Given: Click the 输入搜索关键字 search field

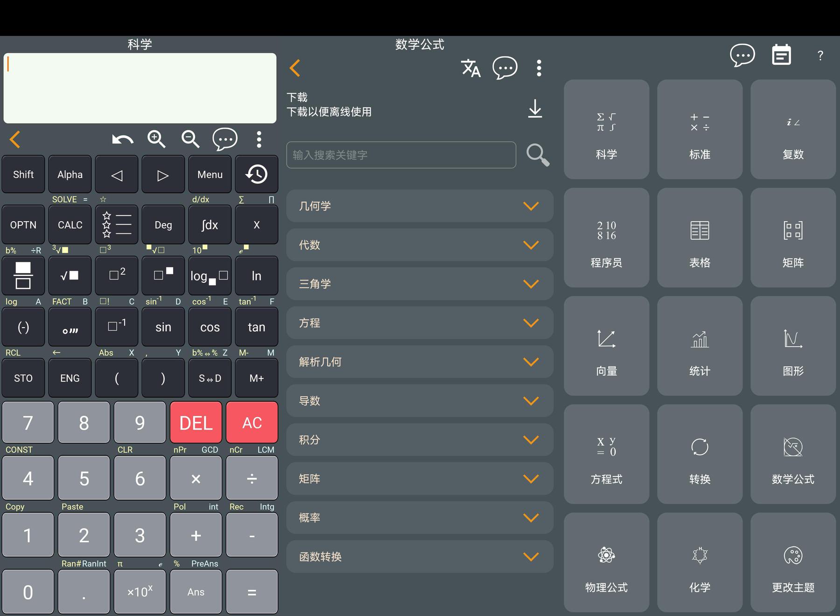Looking at the screenshot, I should (401, 155).
